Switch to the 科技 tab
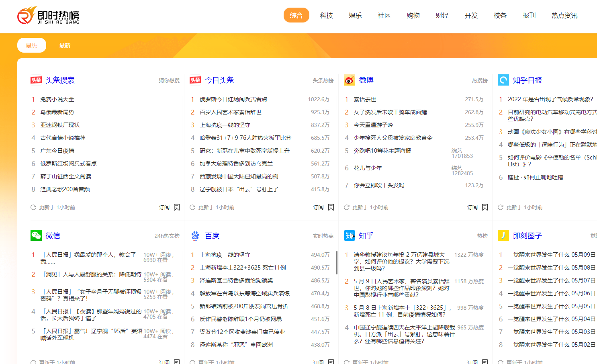Screen dimensions: 597x364 [326, 15]
